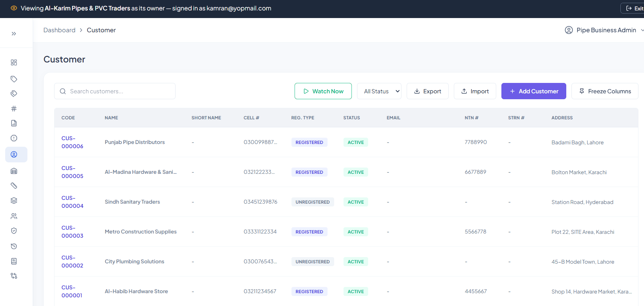Viewport: 644px width, 306px height.
Task: Open the dashboard grid icon in sidebar
Action: click(x=14, y=62)
